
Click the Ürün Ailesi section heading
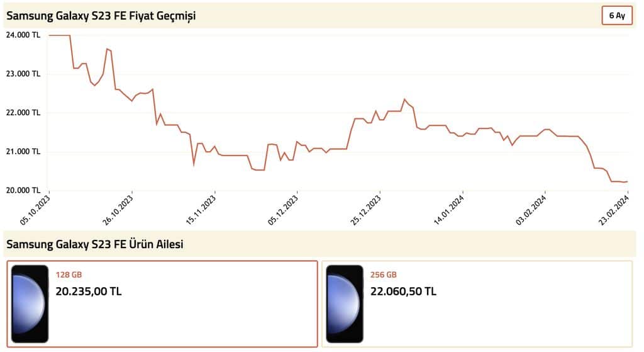(x=95, y=244)
